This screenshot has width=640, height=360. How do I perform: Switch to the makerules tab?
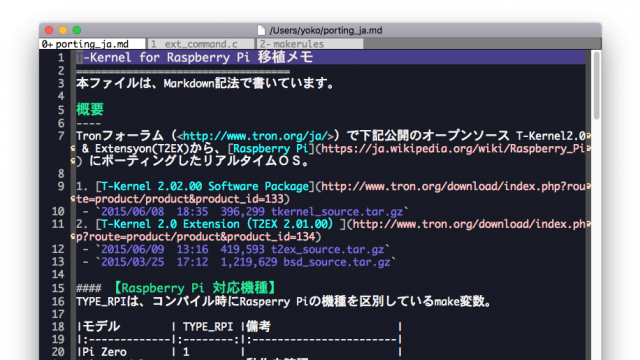click(x=310, y=44)
